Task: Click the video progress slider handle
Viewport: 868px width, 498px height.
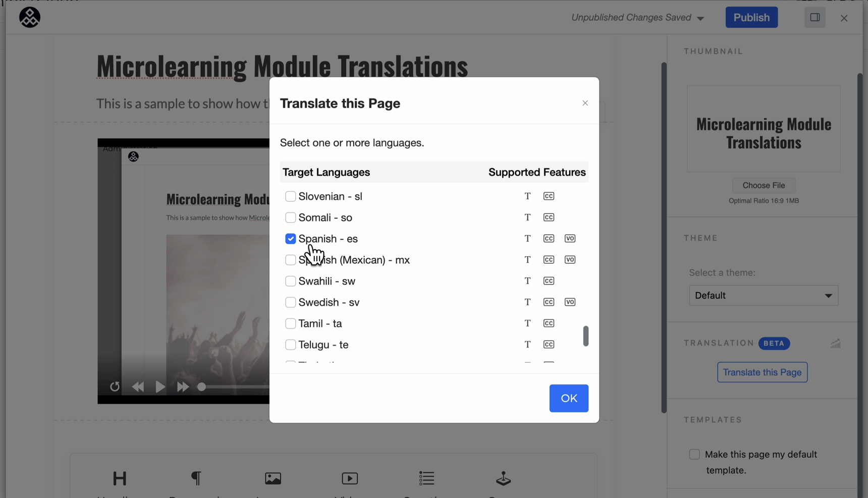Action: click(202, 387)
